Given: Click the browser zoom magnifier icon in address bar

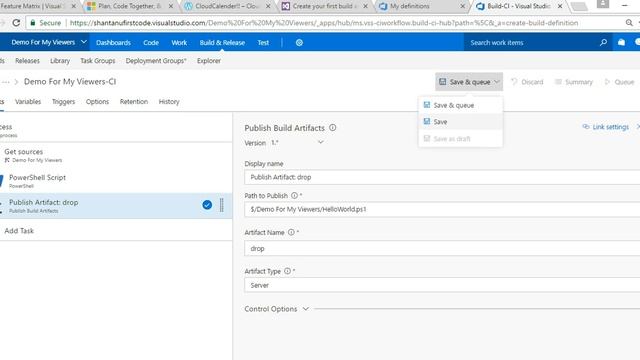Looking at the screenshot, I should [629, 23].
